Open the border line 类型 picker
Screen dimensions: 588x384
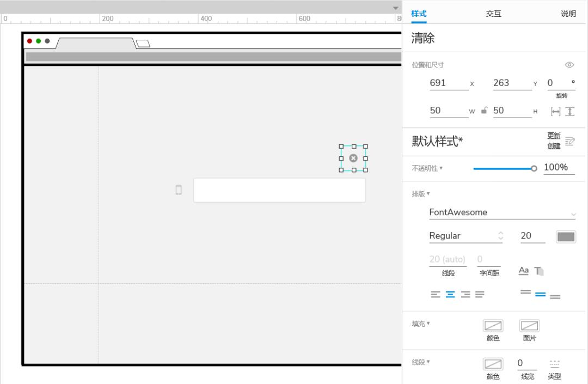(x=555, y=364)
